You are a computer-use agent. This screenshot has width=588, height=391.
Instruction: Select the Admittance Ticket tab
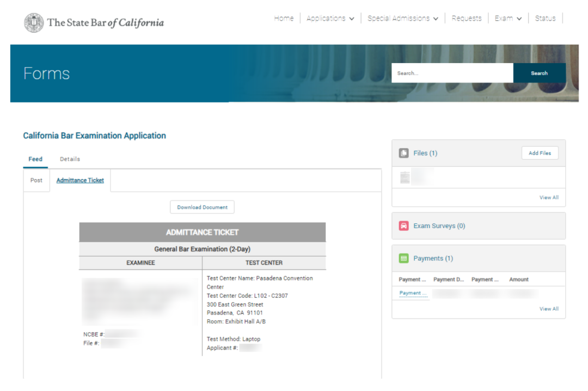coord(80,180)
